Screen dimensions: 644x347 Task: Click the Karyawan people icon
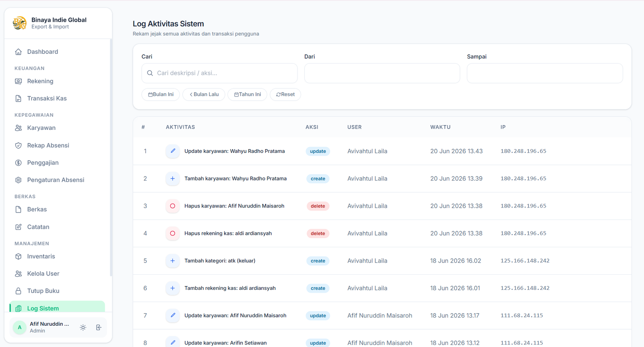(18, 128)
